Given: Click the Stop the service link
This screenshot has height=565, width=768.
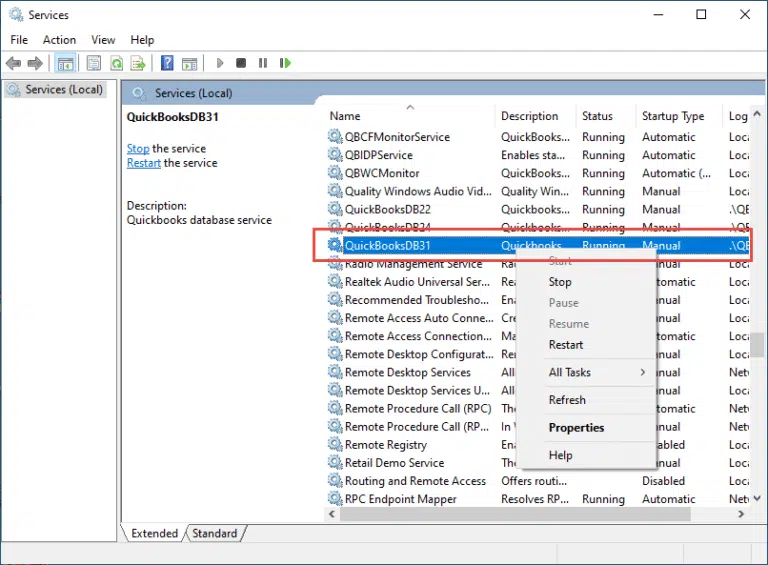Looking at the screenshot, I should click(138, 148).
